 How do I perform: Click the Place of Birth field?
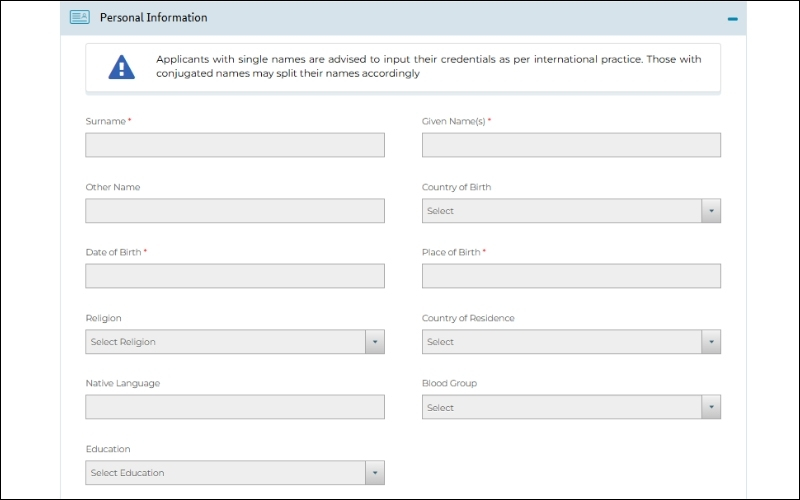(571, 276)
